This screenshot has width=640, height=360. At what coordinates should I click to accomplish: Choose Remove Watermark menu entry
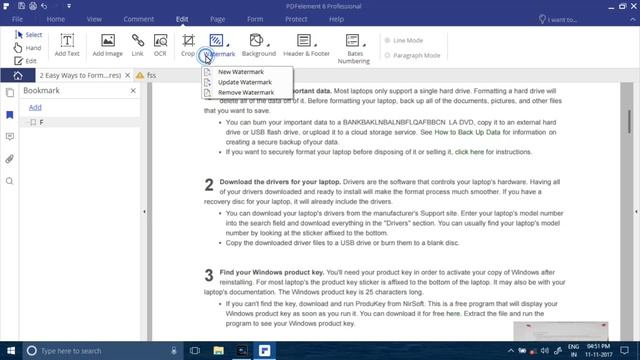click(247, 92)
